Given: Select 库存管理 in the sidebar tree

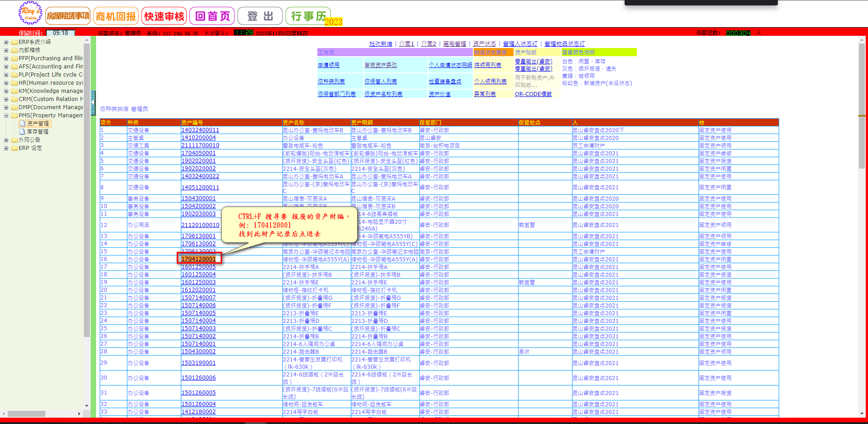Looking at the screenshot, I should click(x=37, y=132).
